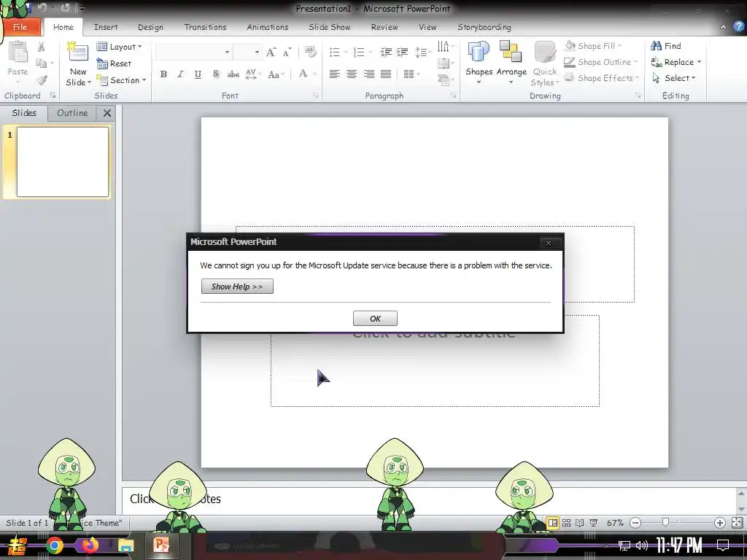The height and width of the screenshot is (560, 747).
Task: Switch to Slide Sorter view icon
Action: click(566, 523)
